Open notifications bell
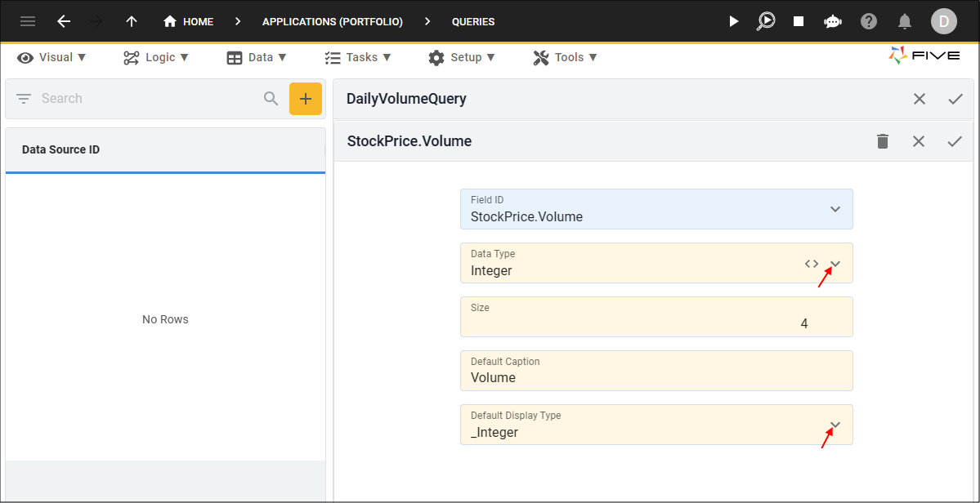Screen dimensions: 980x503 pos(904,22)
